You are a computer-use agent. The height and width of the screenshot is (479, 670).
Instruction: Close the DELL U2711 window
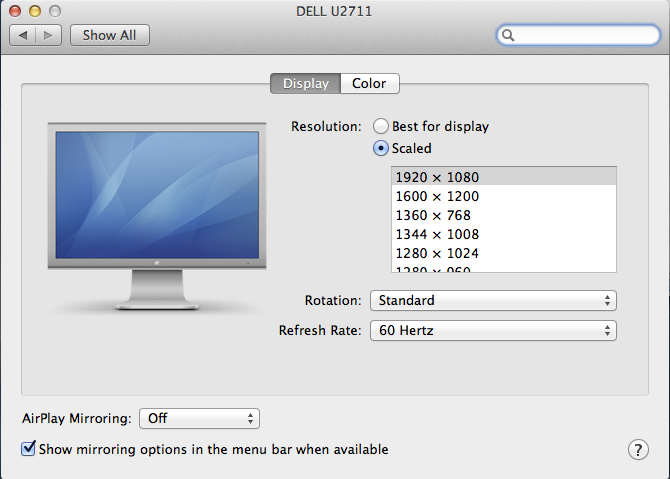point(15,11)
